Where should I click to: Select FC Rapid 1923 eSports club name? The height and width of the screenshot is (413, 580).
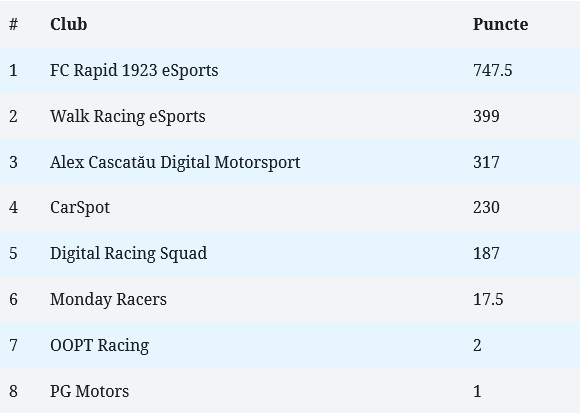coord(134,70)
